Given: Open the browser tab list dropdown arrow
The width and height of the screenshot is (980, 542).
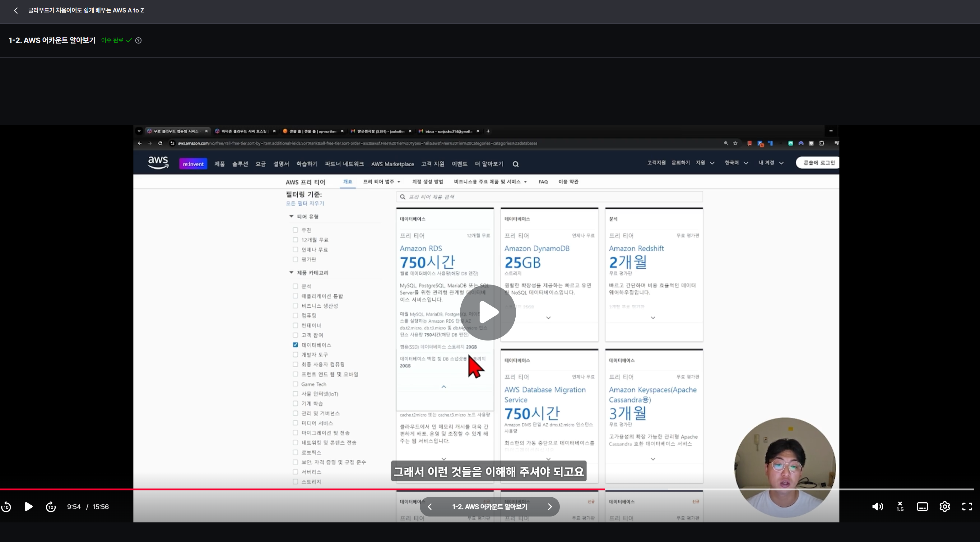Looking at the screenshot, I should coord(139,131).
